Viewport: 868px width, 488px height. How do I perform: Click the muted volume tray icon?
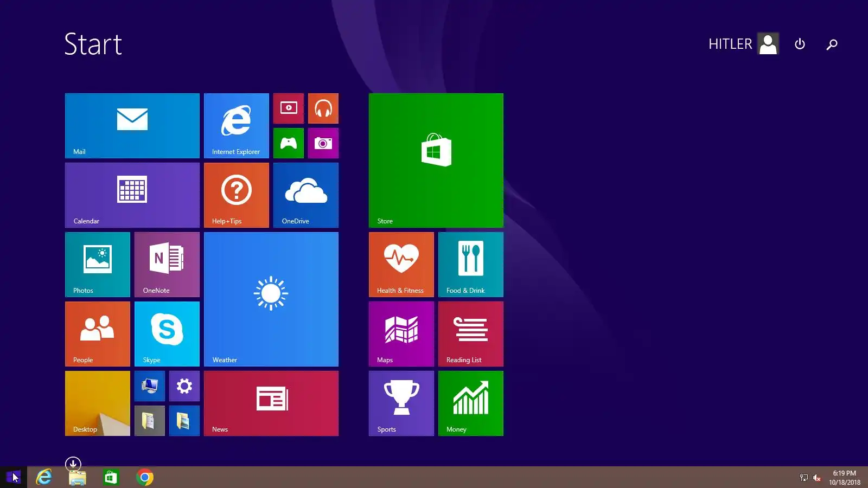tap(817, 478)
